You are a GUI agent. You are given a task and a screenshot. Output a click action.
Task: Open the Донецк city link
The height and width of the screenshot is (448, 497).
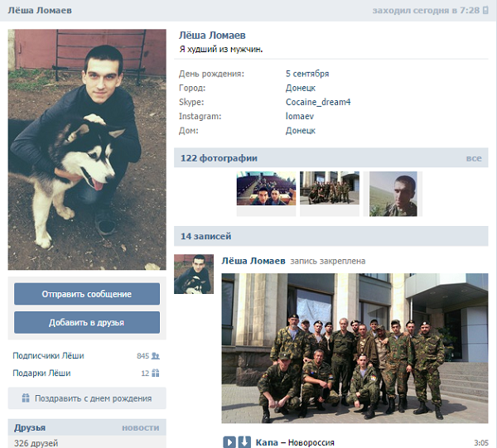[300, 88]
